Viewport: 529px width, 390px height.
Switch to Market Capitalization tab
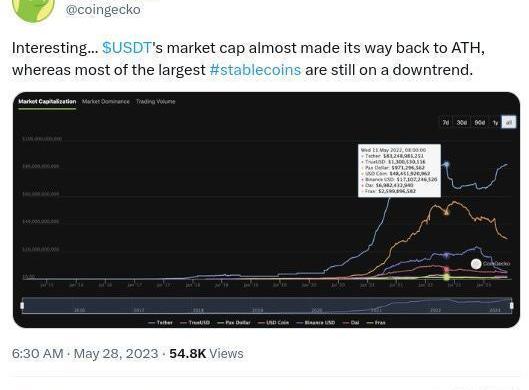point(47,102)
